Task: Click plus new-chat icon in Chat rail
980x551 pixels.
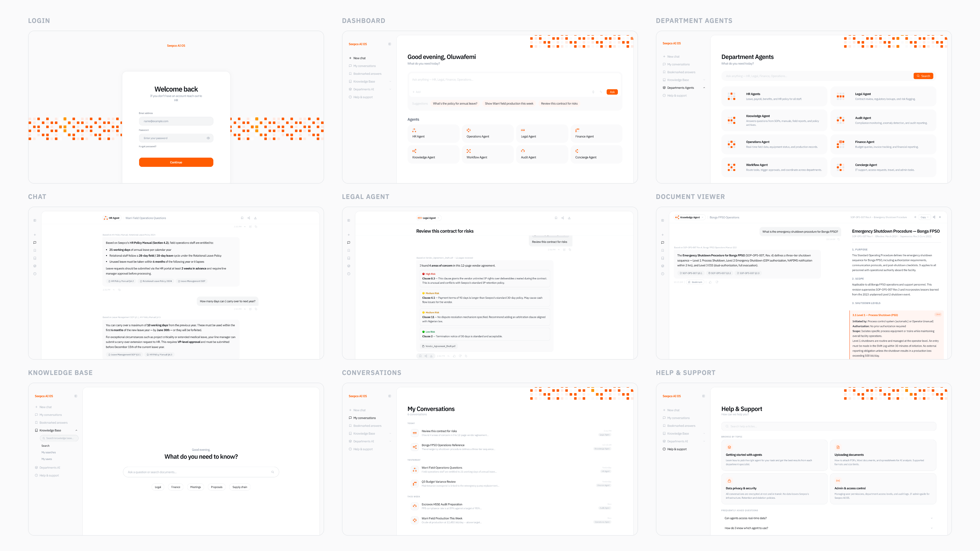Action: tap(35, 235)
